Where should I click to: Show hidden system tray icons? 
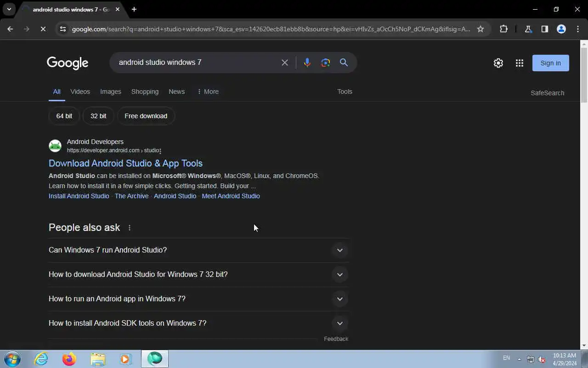tap(520, 359)
